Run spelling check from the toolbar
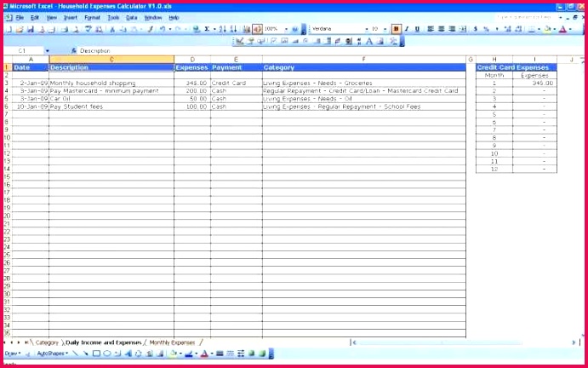This screenshot has height=368, width=588. (x=88, y=29)
